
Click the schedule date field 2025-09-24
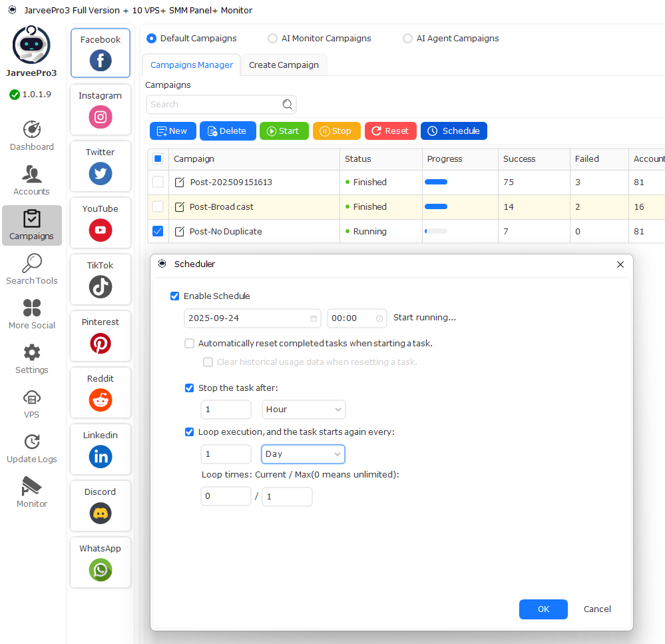pyautogui.click(x=252, y=318)
